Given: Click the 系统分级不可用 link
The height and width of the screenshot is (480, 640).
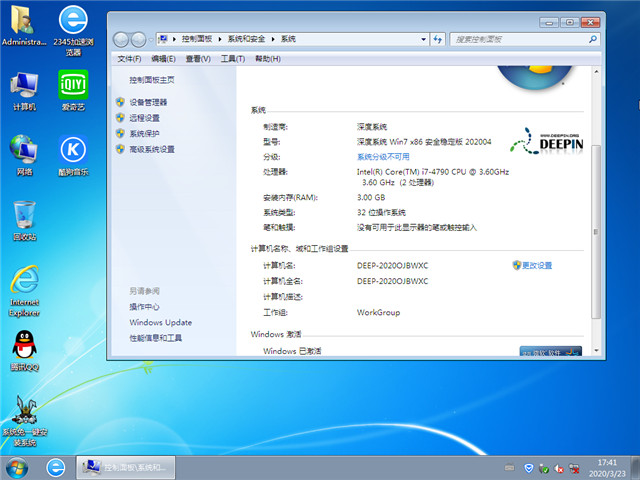Looking at the screenshot, I should pos(383,157).
